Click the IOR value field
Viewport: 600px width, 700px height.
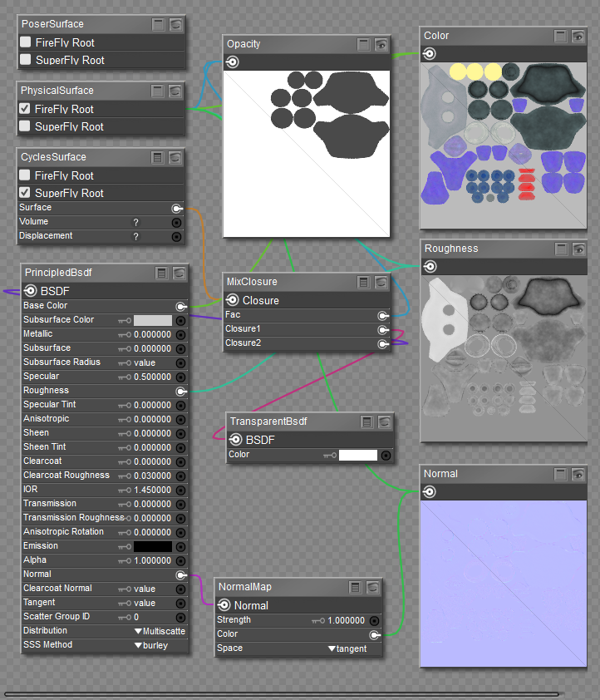pyautogui.click(x=152, y=490)
